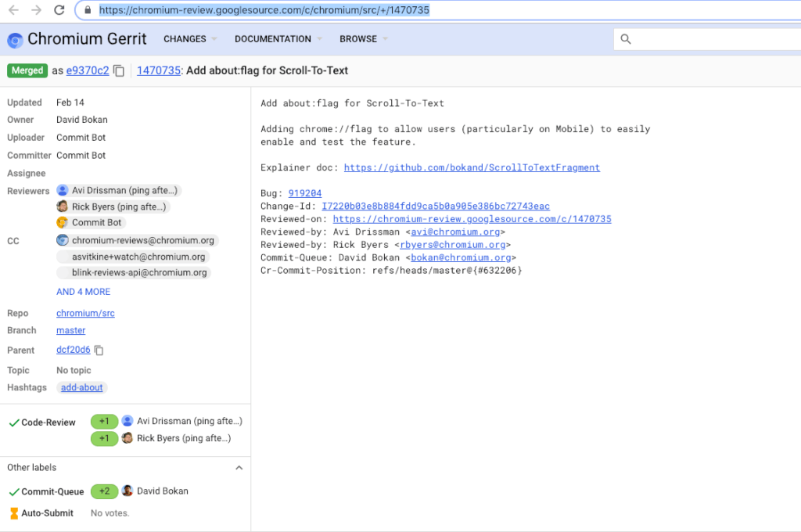801x532 pixels.
Task: Click Avi Drissman's avatar under Code-Review
Action: [128, 421]
